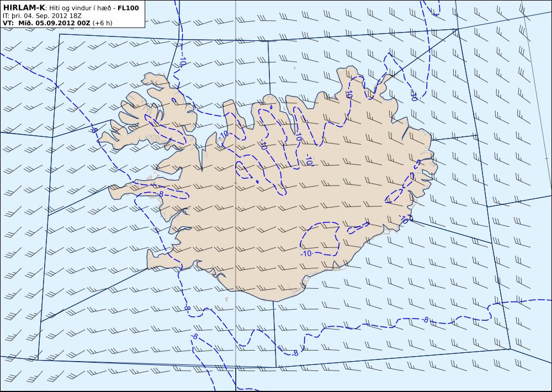This screenshot has height=392, width=552.
Task: Click the 'Hiti og vindur í hæð' description
Action: point(80,8)
